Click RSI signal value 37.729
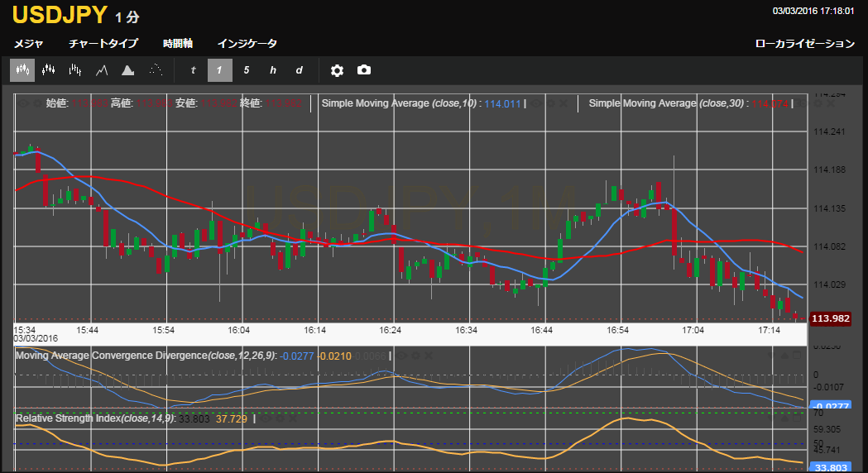 pyautogui.click(x=232, y=418)
